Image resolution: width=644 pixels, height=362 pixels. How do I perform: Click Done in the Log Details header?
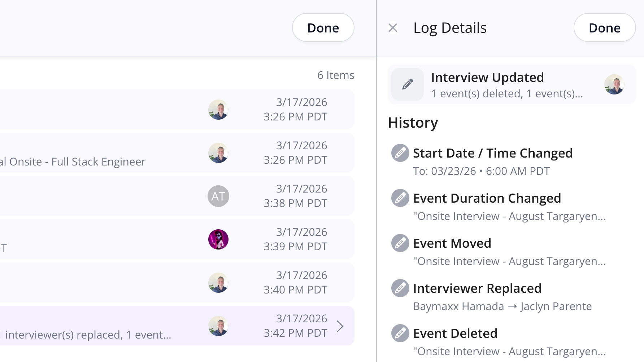(x=604, y=28)
